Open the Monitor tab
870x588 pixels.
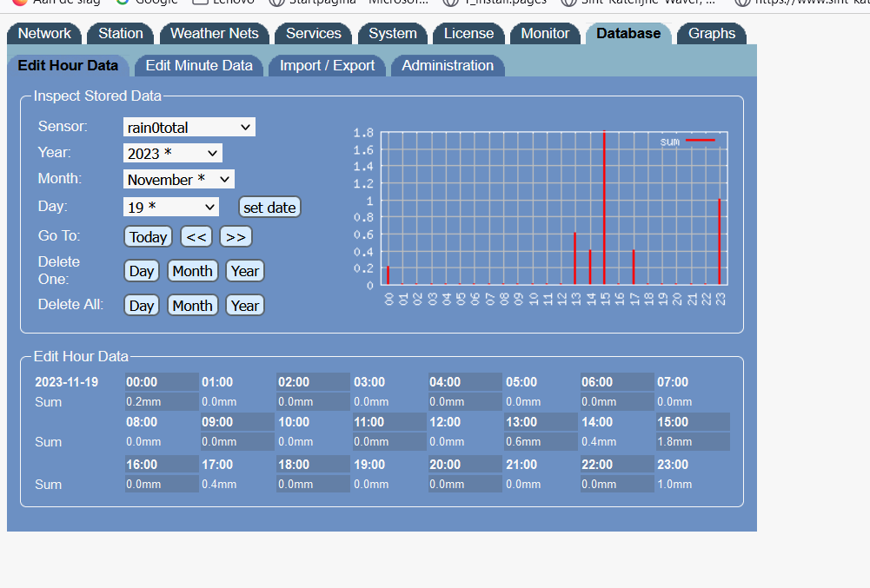(x=545, y=34)
